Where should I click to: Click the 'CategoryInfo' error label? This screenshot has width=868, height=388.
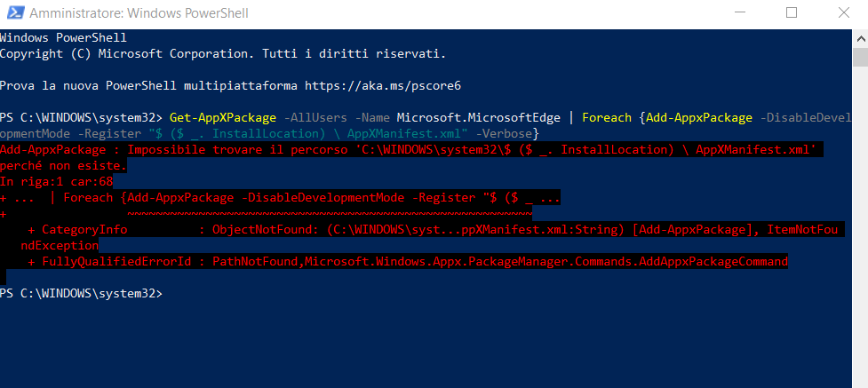coord(84,229)
